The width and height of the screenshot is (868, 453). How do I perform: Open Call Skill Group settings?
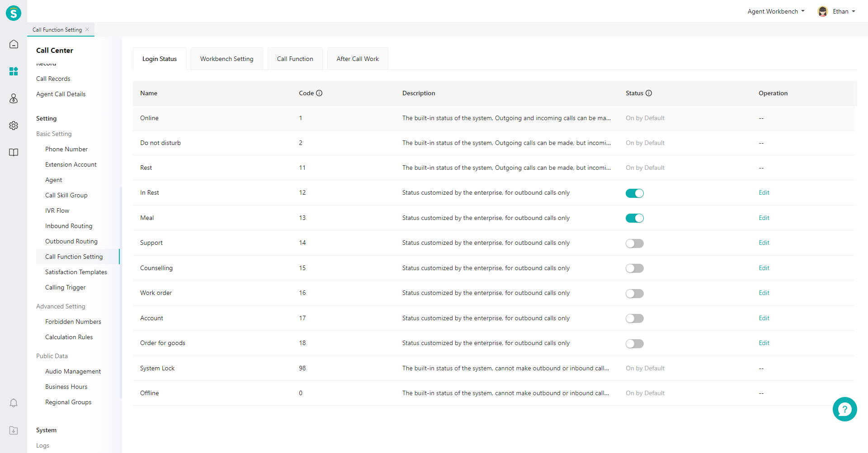66,195
